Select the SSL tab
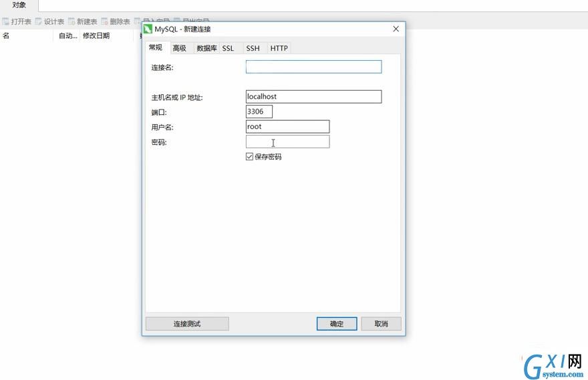 (x=228, y=48)
